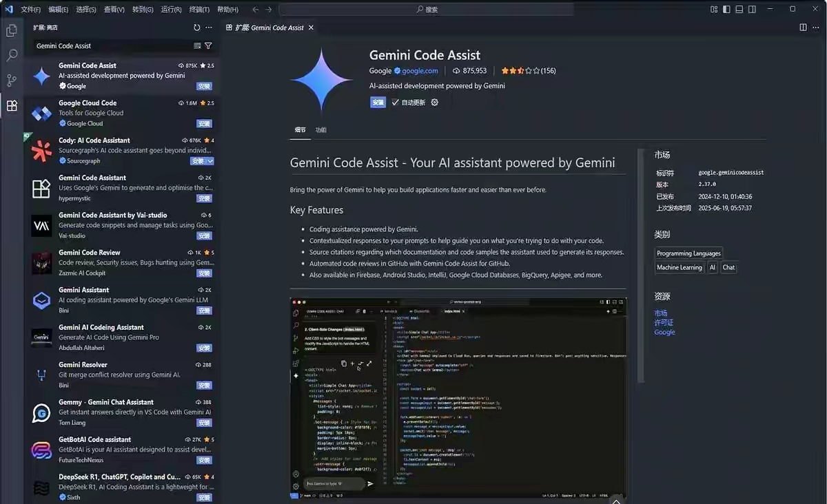Open the View menu
This screenshot has width=827, height=504.
(114, 10)
